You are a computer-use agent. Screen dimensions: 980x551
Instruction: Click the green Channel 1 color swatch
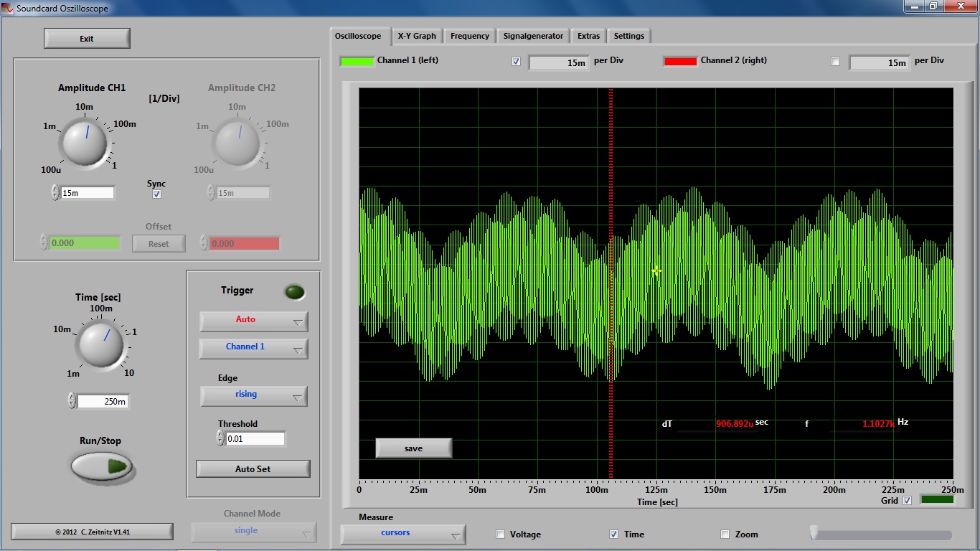(x=356, y=61)
